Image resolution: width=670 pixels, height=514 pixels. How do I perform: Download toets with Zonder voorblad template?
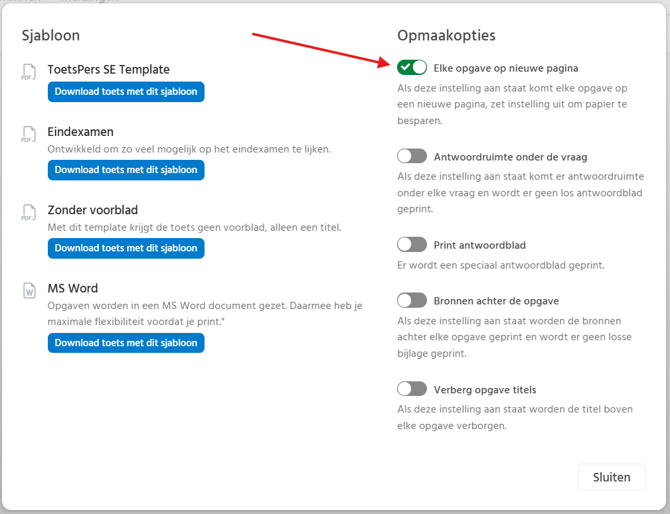click(126, 248)
